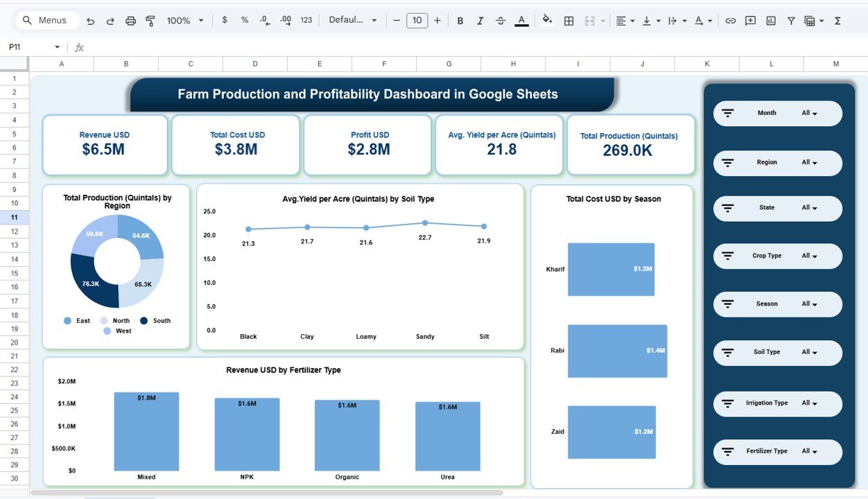Open the Functions sigma icon

pos(837,21)
